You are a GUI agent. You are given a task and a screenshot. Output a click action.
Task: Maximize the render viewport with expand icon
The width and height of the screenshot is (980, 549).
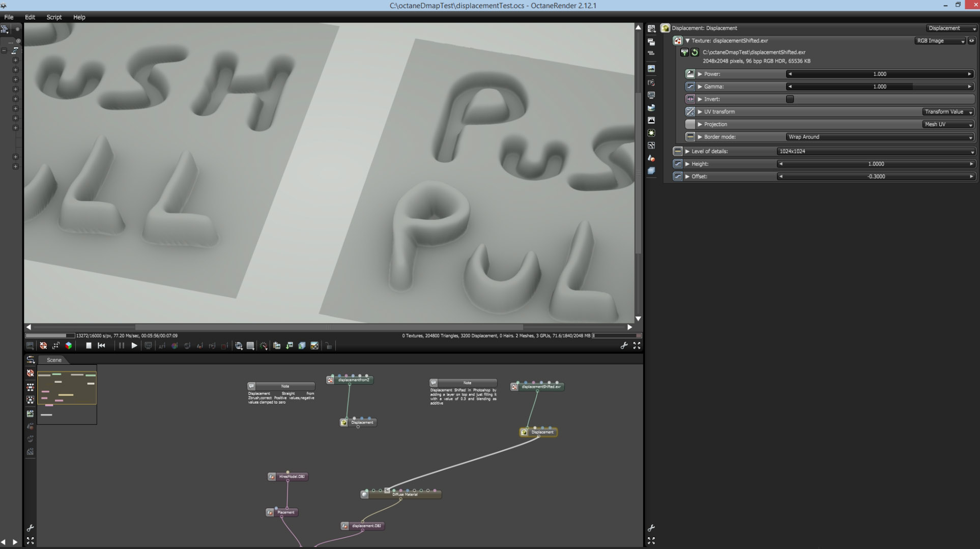[x=637, y=345]
